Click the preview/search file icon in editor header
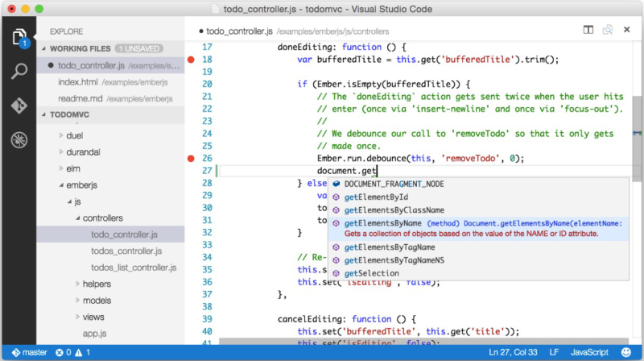Screen dimensions: 644x361 point(608,30)
